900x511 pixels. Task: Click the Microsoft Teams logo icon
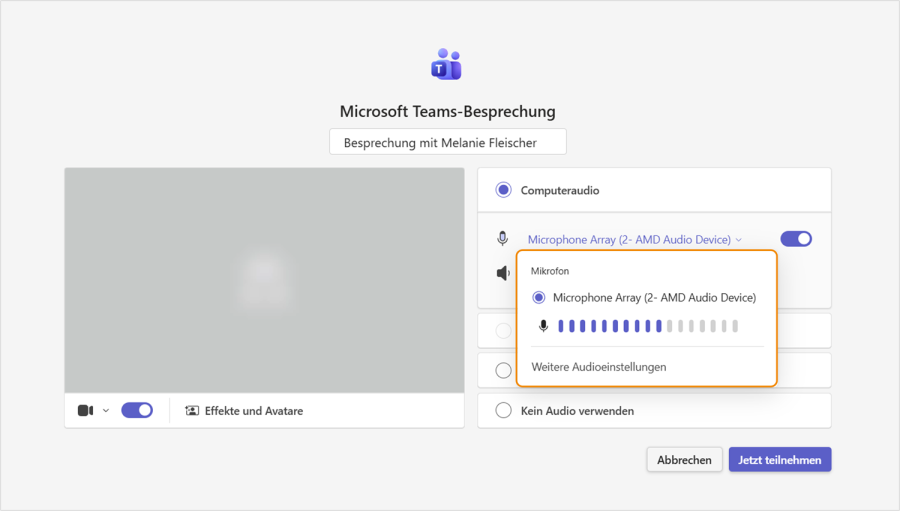[447, 64]
